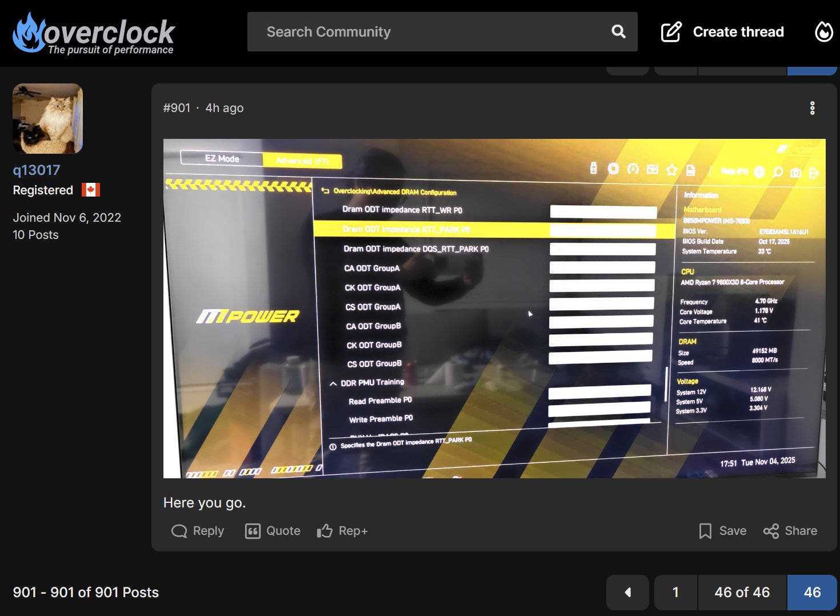Viewport: 840px width, 616px height.
Task: Share the post via Share icon
Action: click(x=790, y=531)
